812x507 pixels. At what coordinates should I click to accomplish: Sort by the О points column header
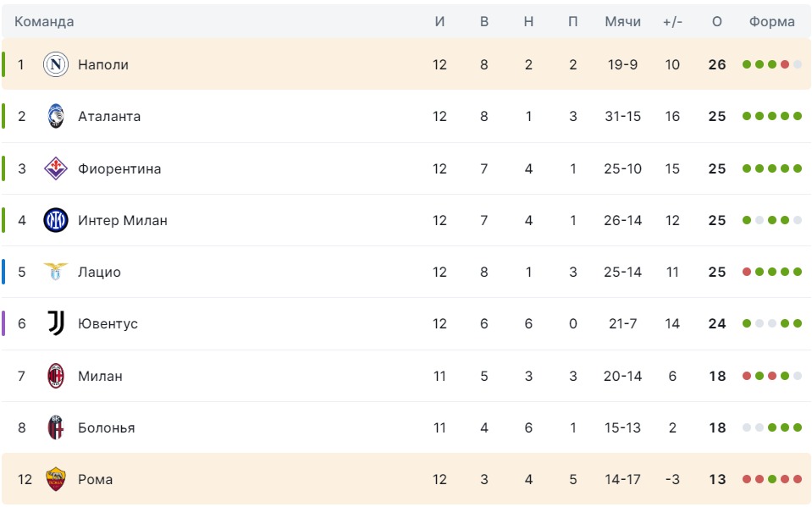pos(716,22)
